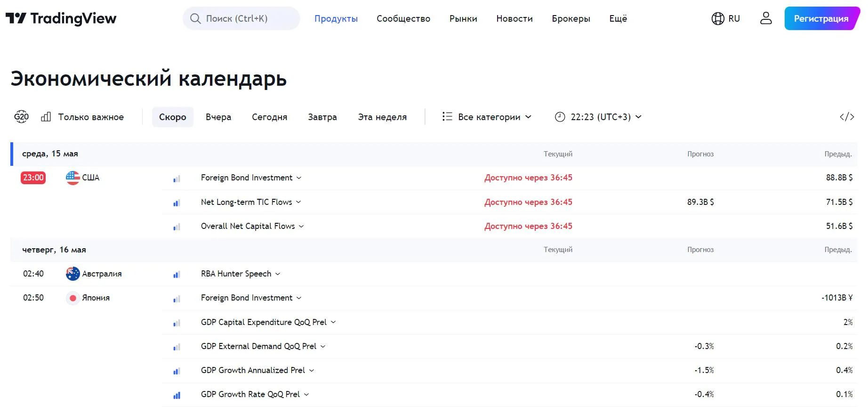Screen dimensions: 868x407
Task: Click importance bars icon for Net Long-term TIC Flows
Action: point(177,203)
